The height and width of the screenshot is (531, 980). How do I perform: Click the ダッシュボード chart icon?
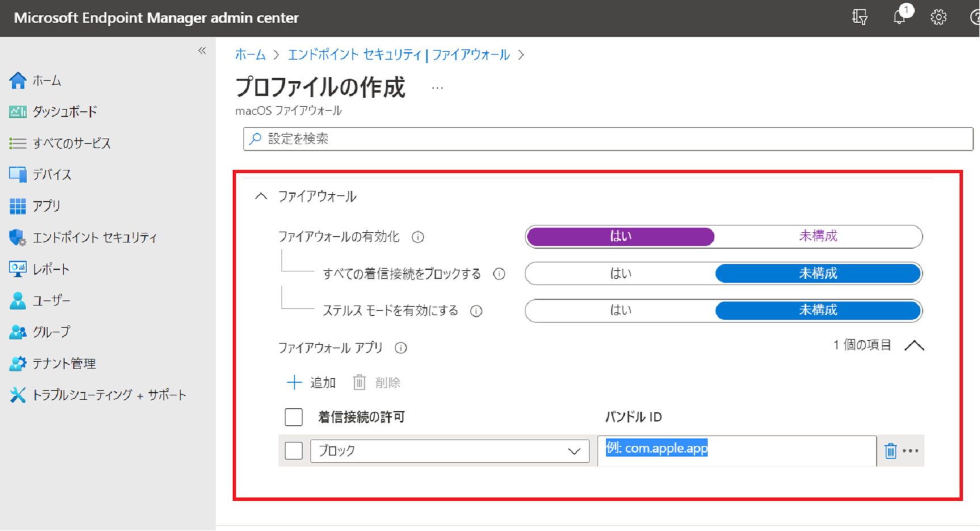[18, 112]
